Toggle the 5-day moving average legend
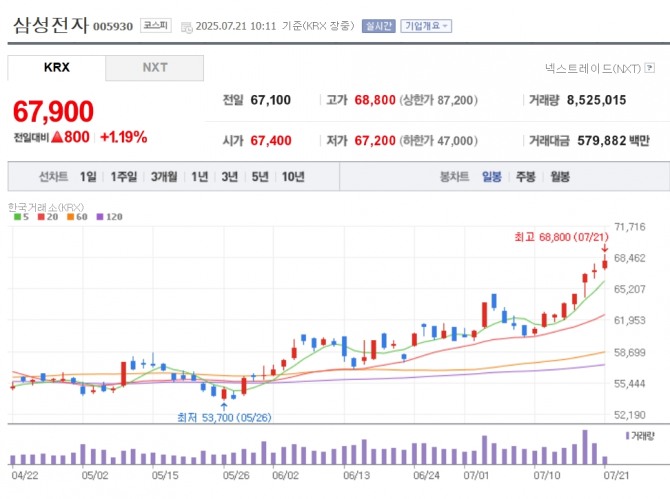670x499 pixels. [20, 216]
